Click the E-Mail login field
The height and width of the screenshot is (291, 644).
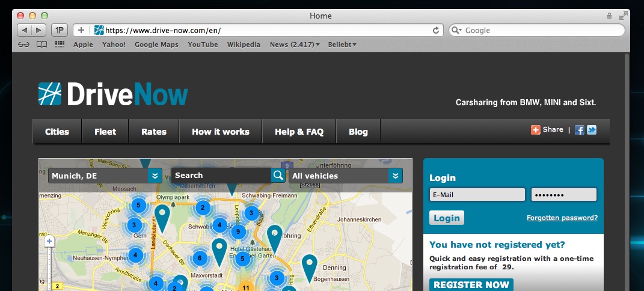477,195
